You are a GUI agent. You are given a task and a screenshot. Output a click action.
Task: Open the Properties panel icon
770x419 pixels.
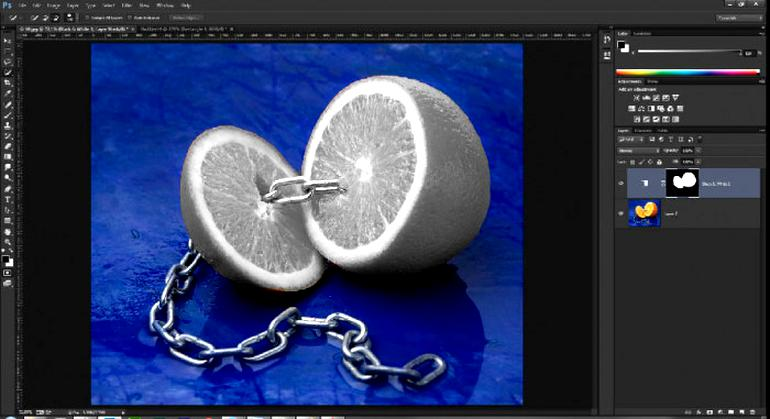click(607, 56)
